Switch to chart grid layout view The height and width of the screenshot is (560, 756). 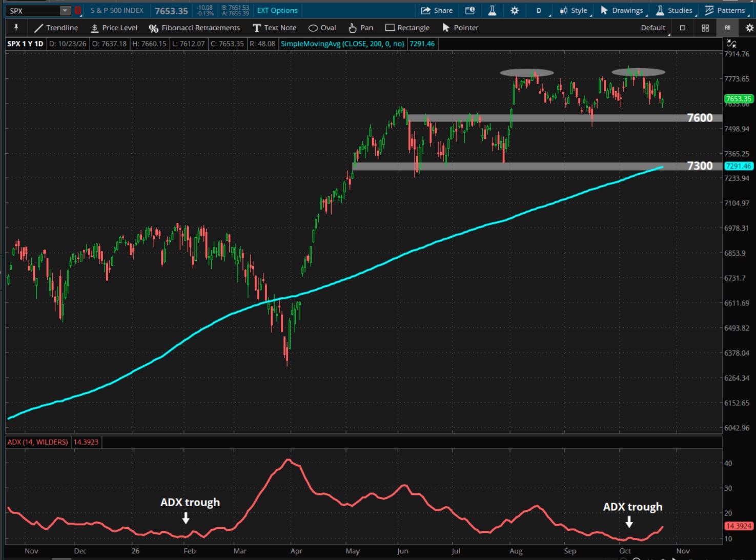point(705,28)
